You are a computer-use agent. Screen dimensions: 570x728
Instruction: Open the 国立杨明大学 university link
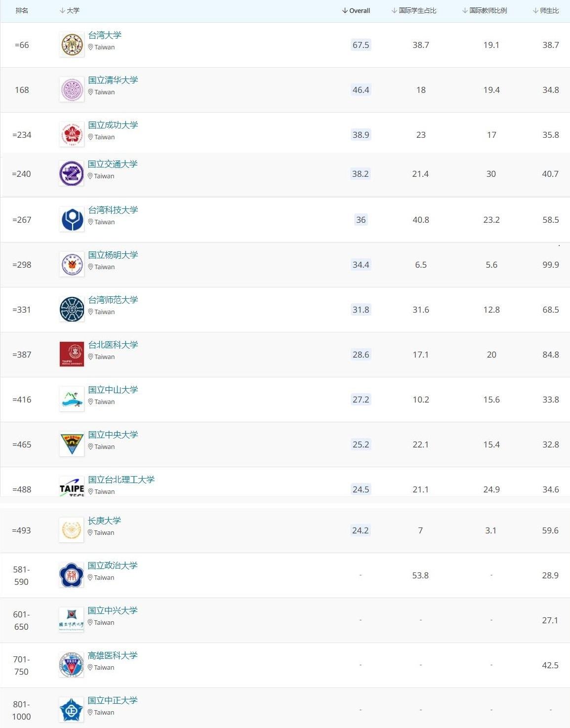point(113,255)
